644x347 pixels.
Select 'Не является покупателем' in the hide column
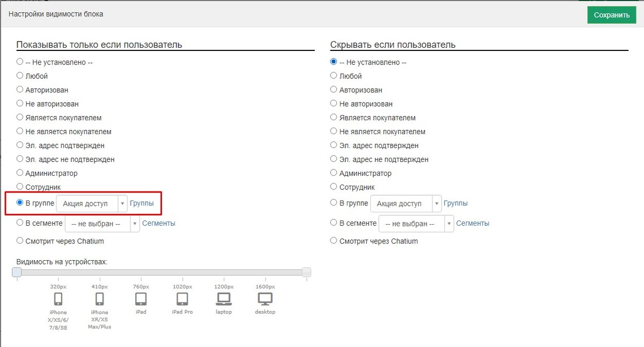334,131
